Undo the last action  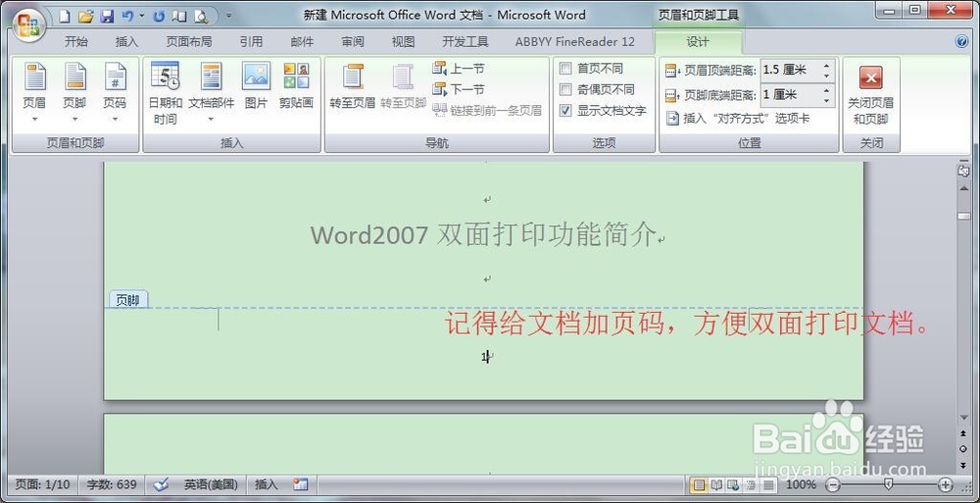point(127,16)
